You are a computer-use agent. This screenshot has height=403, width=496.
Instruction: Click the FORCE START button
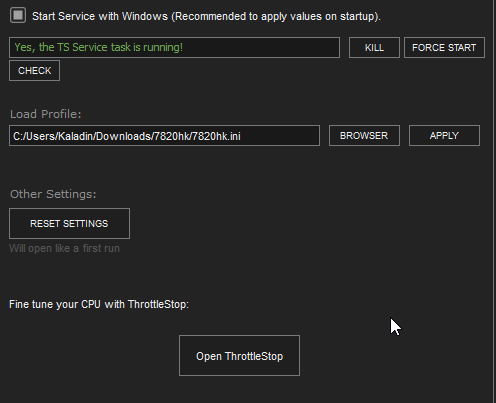tap(444, 48)
